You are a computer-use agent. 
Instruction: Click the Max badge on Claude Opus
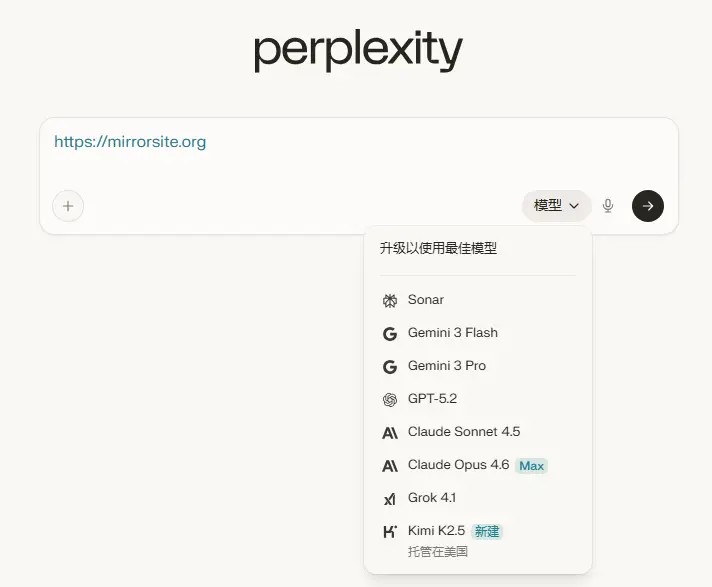click(x=532, y=466)
